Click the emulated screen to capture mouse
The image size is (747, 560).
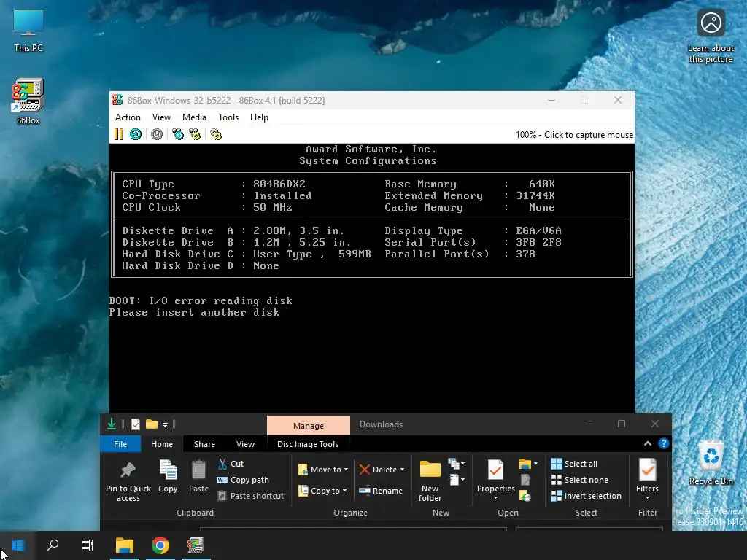[371, 278]
